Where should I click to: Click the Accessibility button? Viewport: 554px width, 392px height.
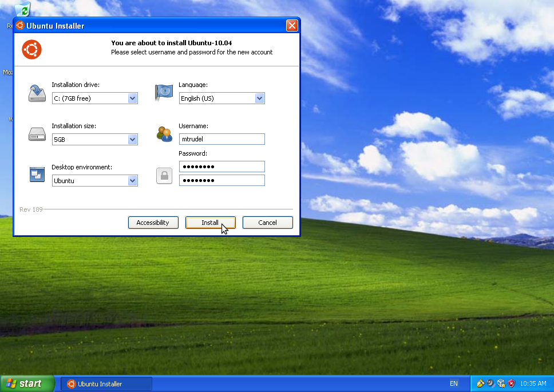(x=153, y=223)
